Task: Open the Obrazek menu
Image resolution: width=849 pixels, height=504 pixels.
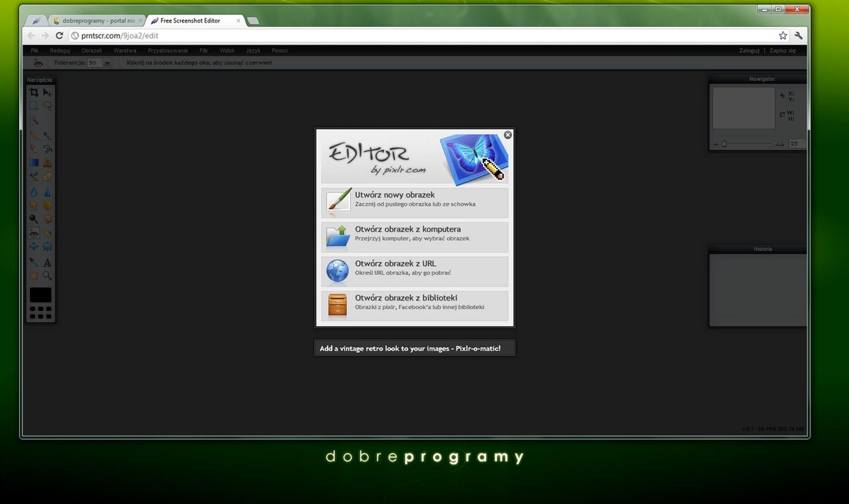Action: coord(92,50)
